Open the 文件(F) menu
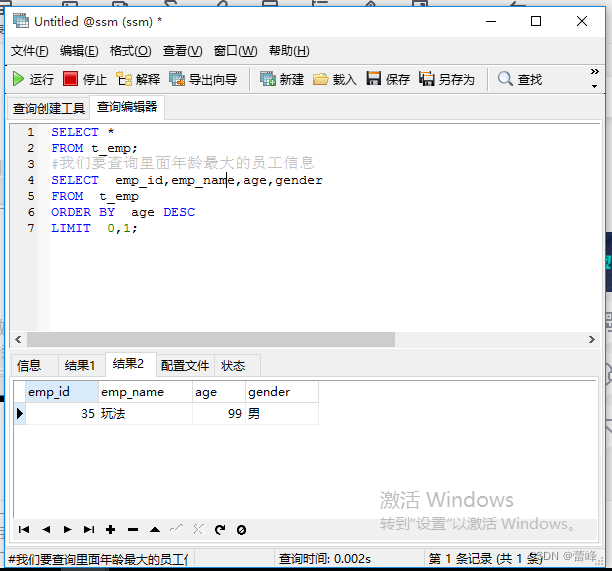Screen dimensions: 612x571 (x=30, y=51)
